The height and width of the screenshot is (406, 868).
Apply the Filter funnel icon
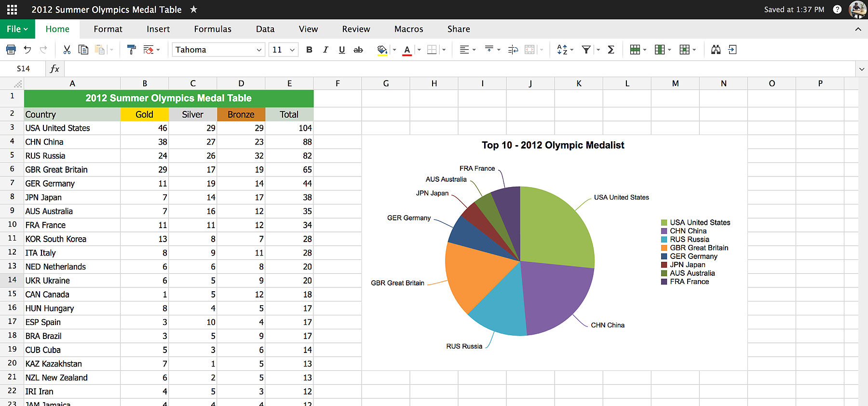pos(586,50)
